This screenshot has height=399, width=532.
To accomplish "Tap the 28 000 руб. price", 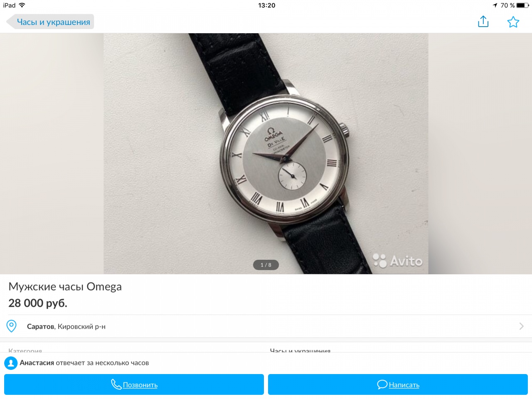I will click(38, 303).
